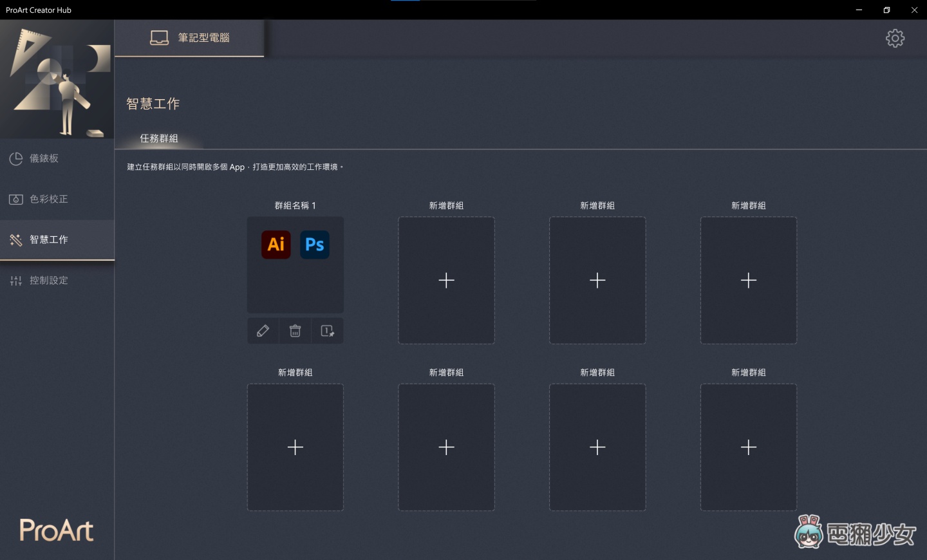Select the 群組名稱 1 group thumbnail
Viewport: 927px width, 560px height.
(x=295, y=265)
